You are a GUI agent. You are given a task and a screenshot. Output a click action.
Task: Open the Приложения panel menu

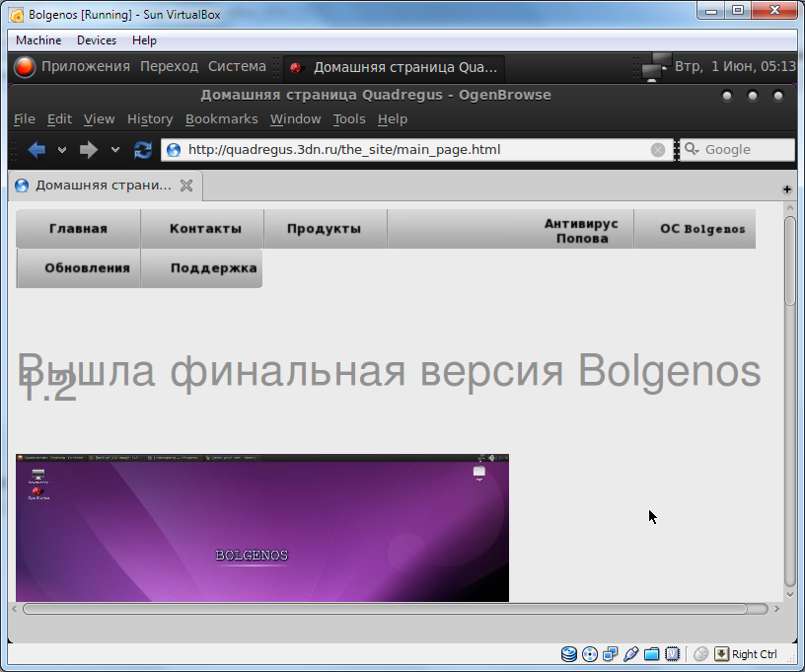click(x=86, y=67)
